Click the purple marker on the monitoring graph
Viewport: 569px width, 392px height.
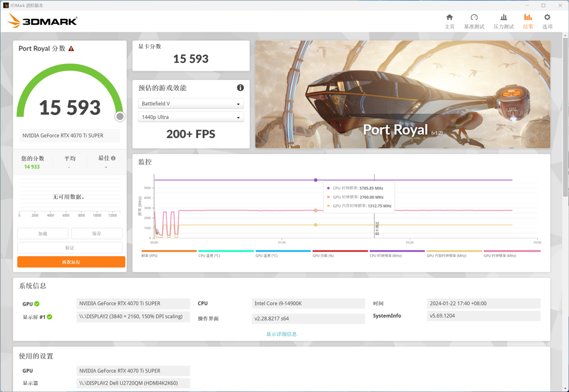click(315, 180)
